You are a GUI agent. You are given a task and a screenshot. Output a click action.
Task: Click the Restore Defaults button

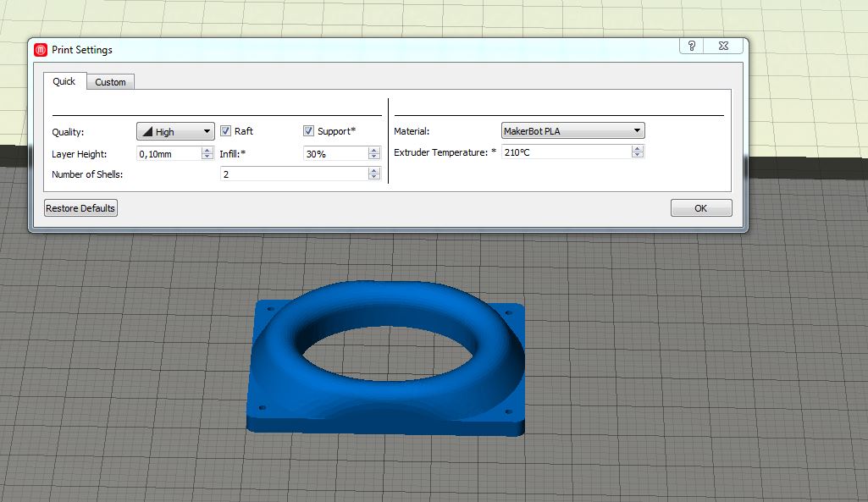pos(80,208)
